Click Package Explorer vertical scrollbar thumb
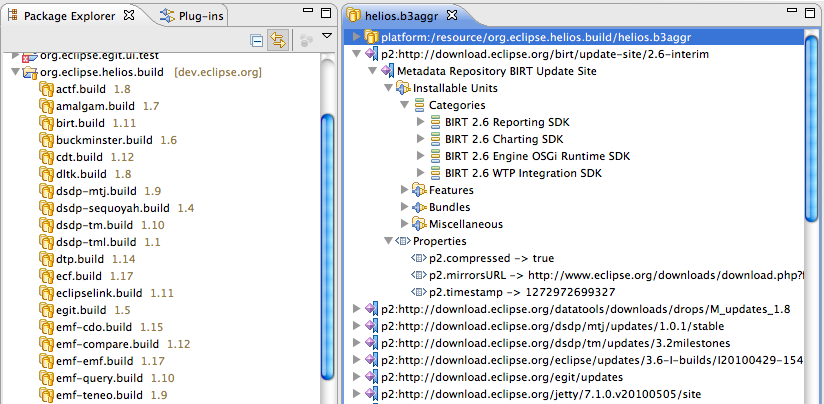The height and width of the screenshot is (404, 824). click(x=327, y=246)
